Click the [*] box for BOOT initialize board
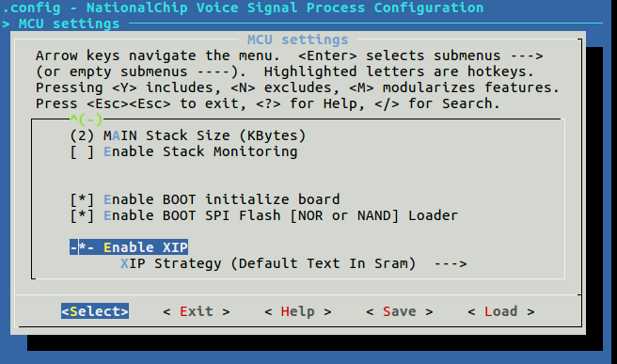The width and height of the screenshot is (617, 364). coord(82,199)
